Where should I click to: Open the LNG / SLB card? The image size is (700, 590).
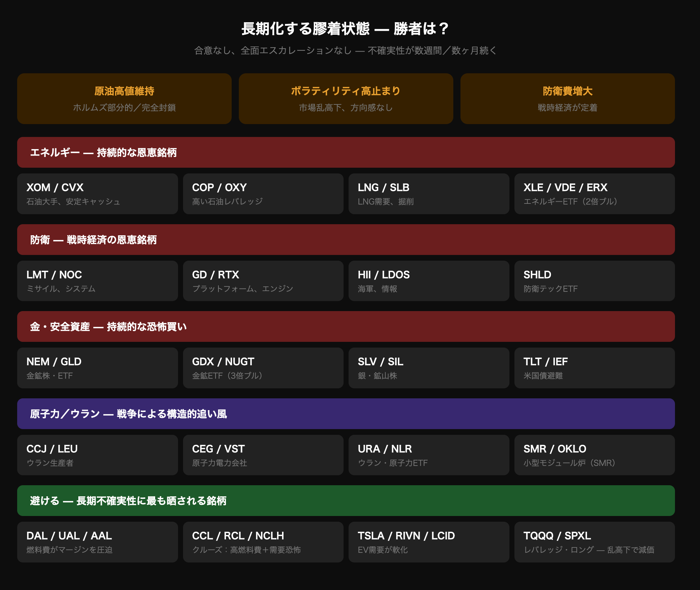click(429, 194)
